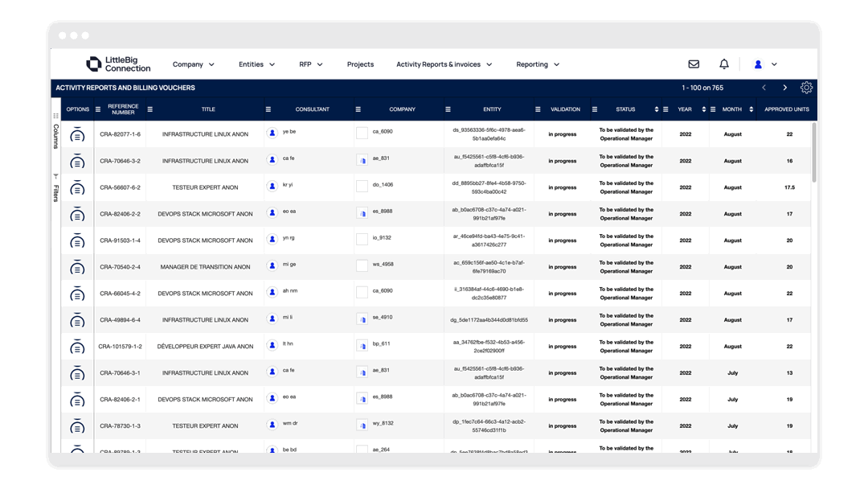Viewport: 868px width, 489px height.
Task: Click reference CRA-101579-1-2
Action: coord(120,347)
